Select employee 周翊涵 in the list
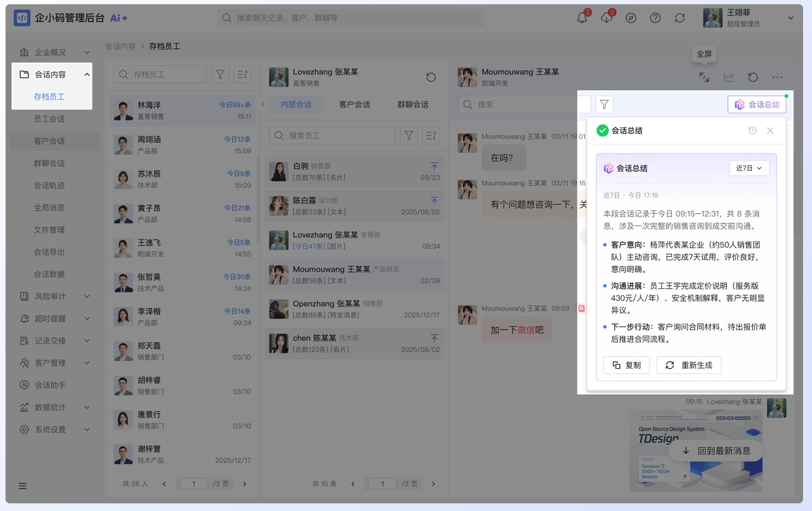Screen dimensions: 812x511 [x=182, y=145]
